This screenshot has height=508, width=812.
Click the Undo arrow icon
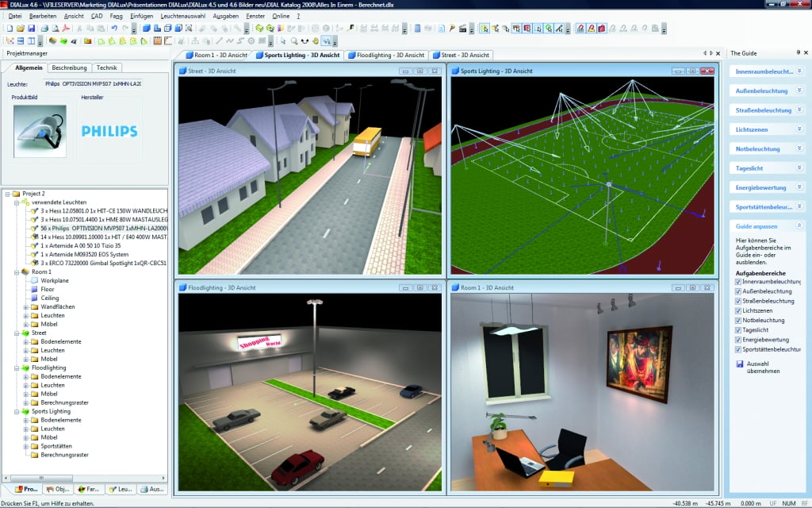pyautogui.click(x=114, y=29)
